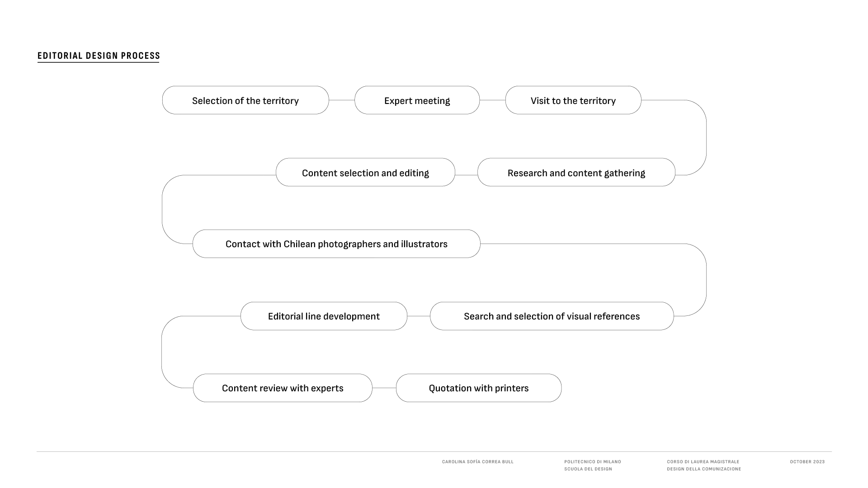This screenshot has height=488, width=868.
Task: Click the Visit to the territory box
Action: point(573,100)
